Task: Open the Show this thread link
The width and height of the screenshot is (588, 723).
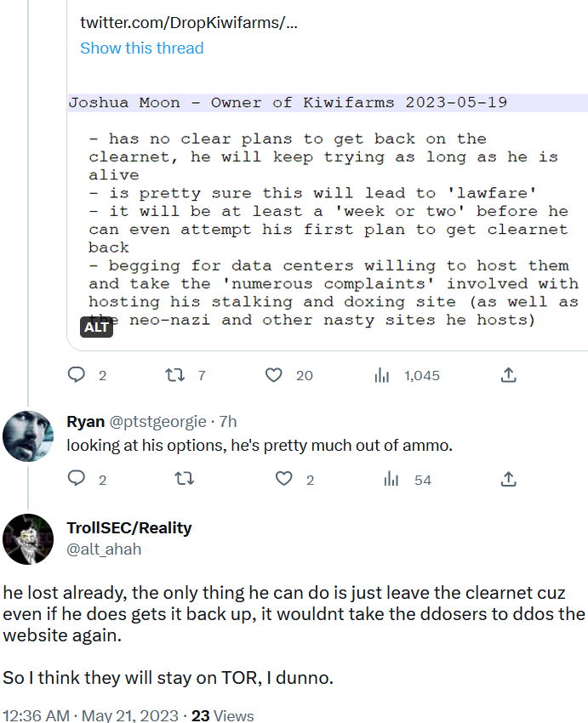Action: (x=141, y=48)
